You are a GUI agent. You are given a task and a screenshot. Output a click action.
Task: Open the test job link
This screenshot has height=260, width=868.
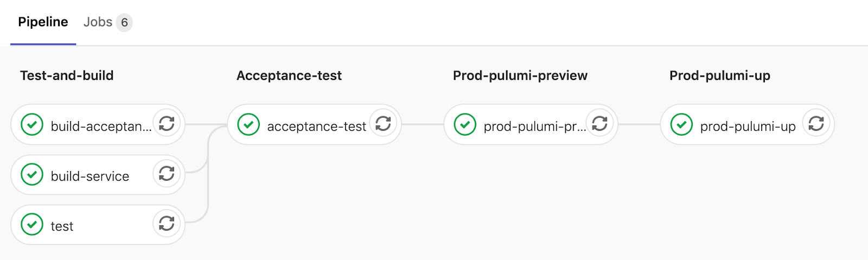point(62,226)
